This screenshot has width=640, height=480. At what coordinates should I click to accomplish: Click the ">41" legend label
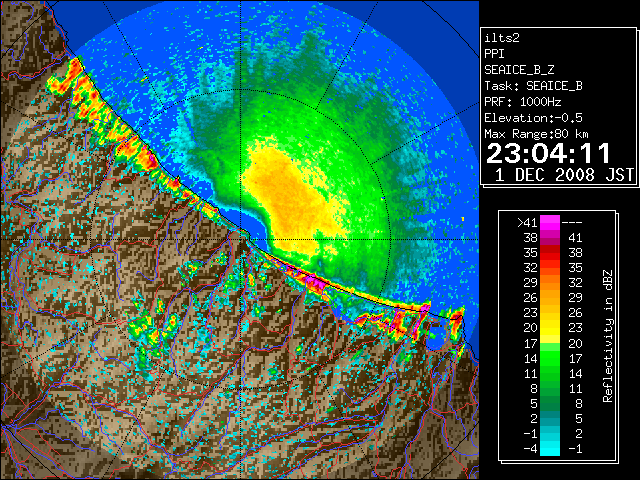[x=527, y=223]
